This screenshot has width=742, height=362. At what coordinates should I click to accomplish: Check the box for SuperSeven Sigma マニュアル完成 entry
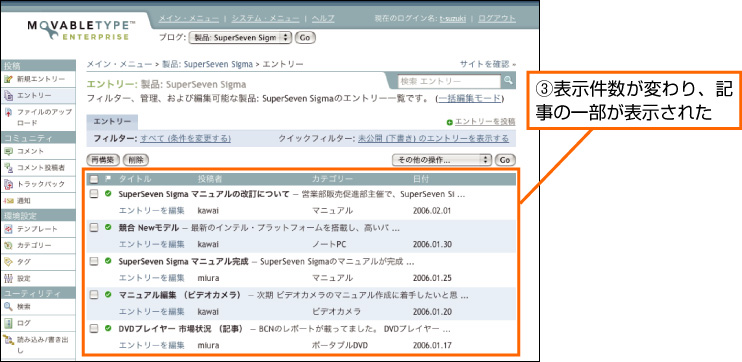pyautogui.click(x=94, y=261)
